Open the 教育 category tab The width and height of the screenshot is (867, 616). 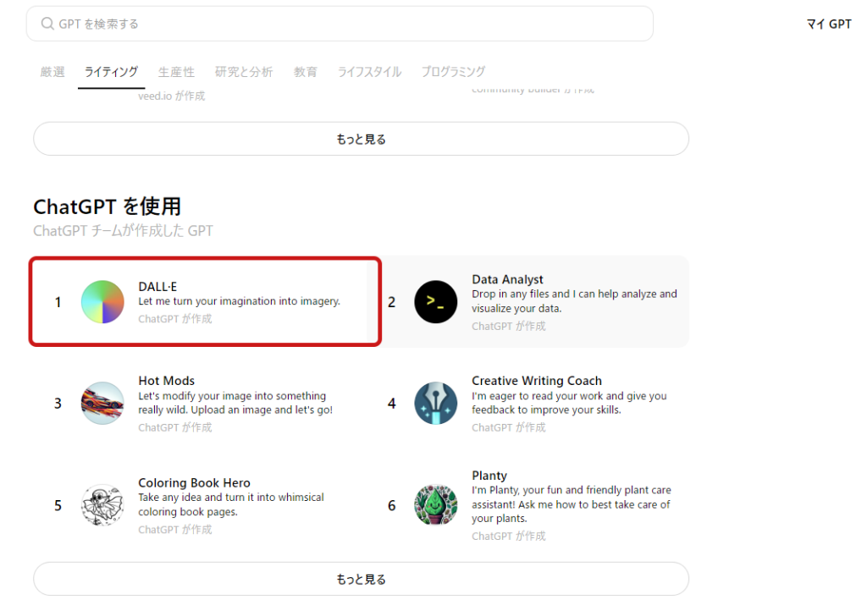click(x=306, y=72)
